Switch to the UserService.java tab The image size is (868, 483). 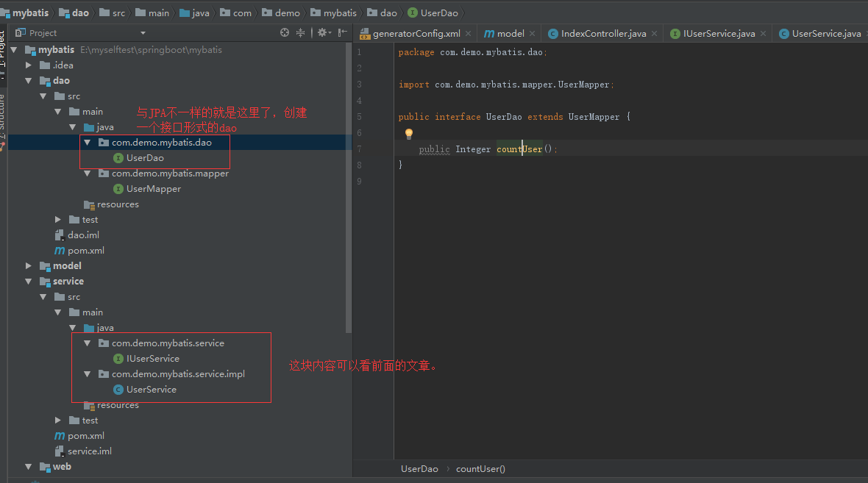(x=820, y=34)
